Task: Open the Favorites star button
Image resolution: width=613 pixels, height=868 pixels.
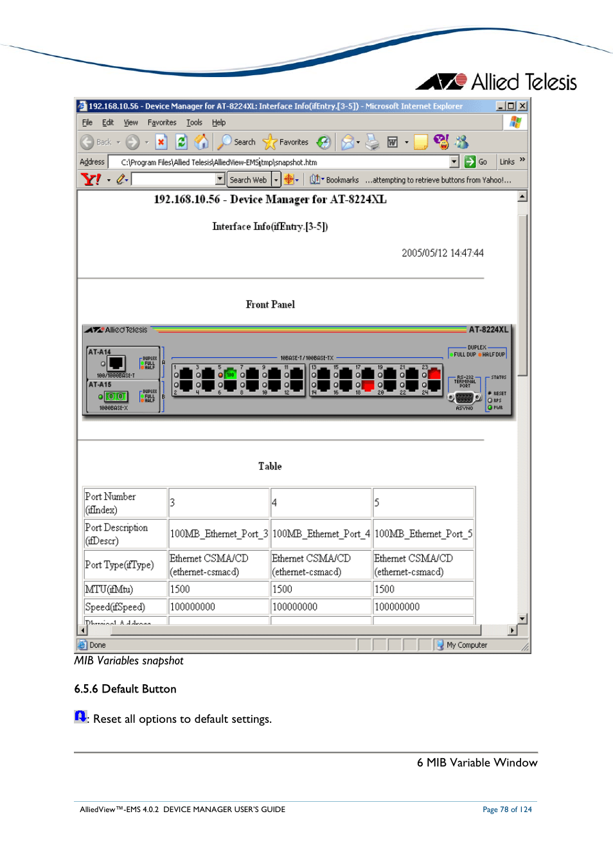Action: point(285,142)
